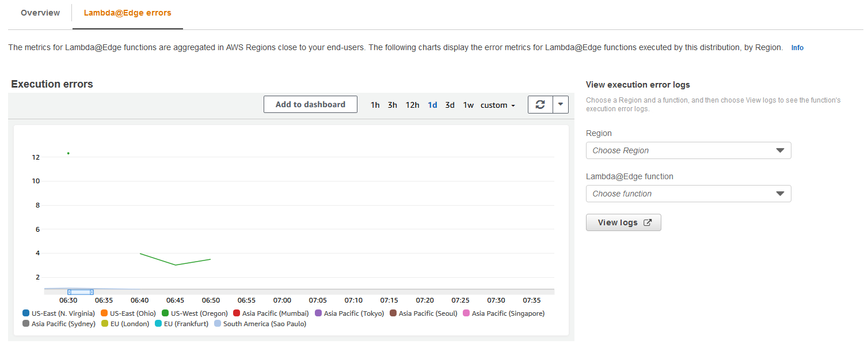
Task: Select the 1d time range
Action: [432, 105]
